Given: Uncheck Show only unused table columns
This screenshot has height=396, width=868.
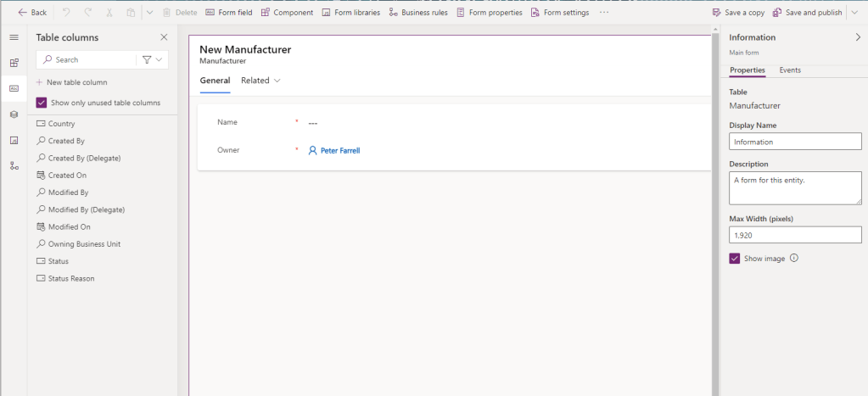Looking at the screenshot, I should [x=42, y=103].
